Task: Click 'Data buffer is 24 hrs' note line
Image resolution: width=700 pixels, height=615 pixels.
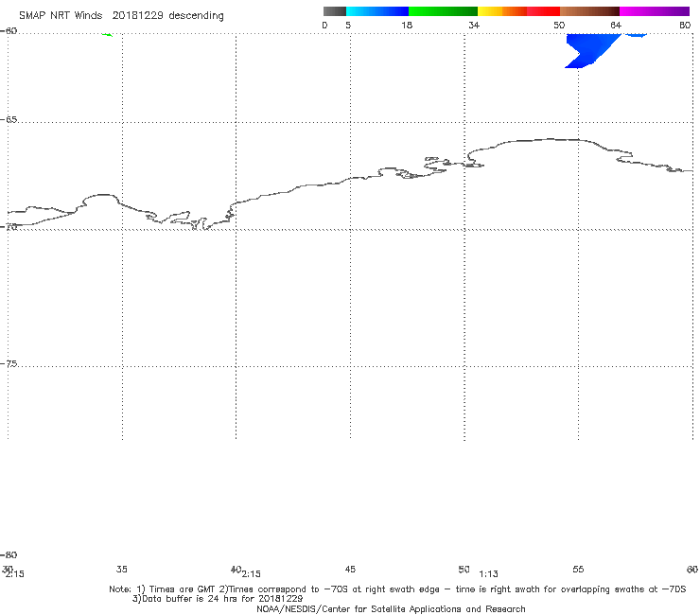Action: point(218,599)
